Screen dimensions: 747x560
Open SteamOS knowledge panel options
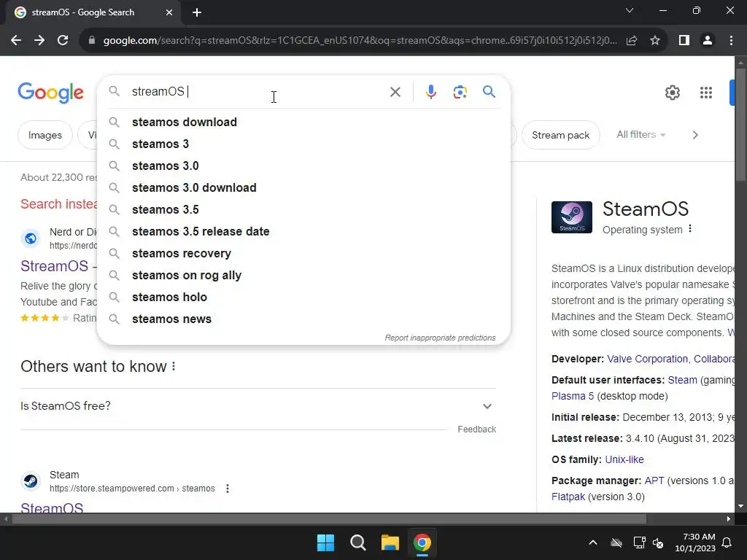690,229
